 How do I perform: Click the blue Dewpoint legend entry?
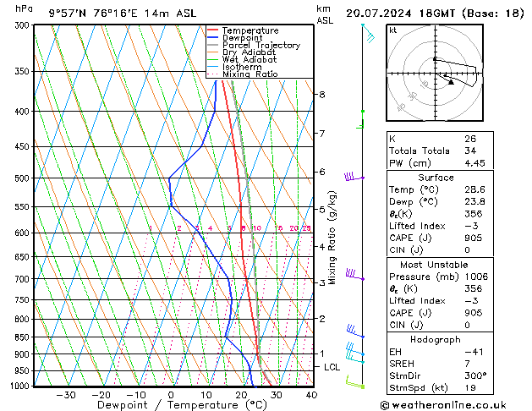[x=245, y=37]
